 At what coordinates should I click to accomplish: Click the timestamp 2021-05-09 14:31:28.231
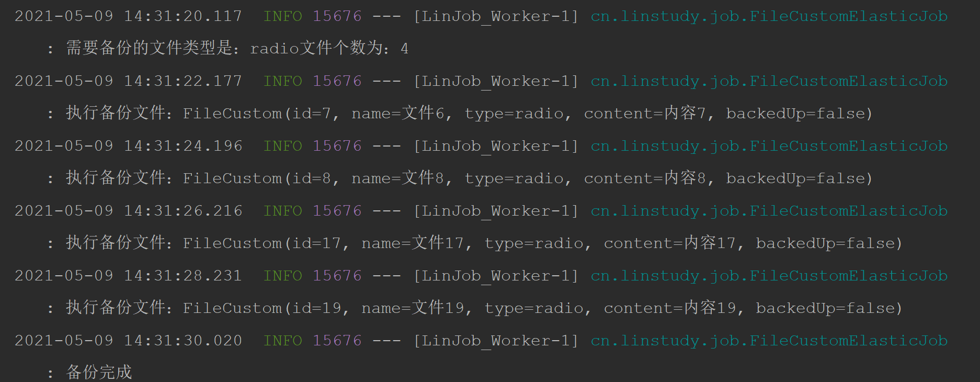[128, 276]
